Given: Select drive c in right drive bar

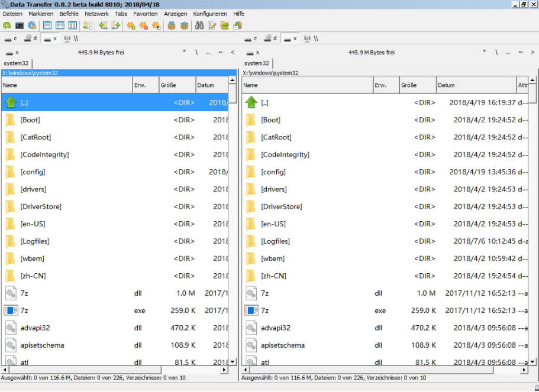Looking at the screenshot, I should [251, 38].
